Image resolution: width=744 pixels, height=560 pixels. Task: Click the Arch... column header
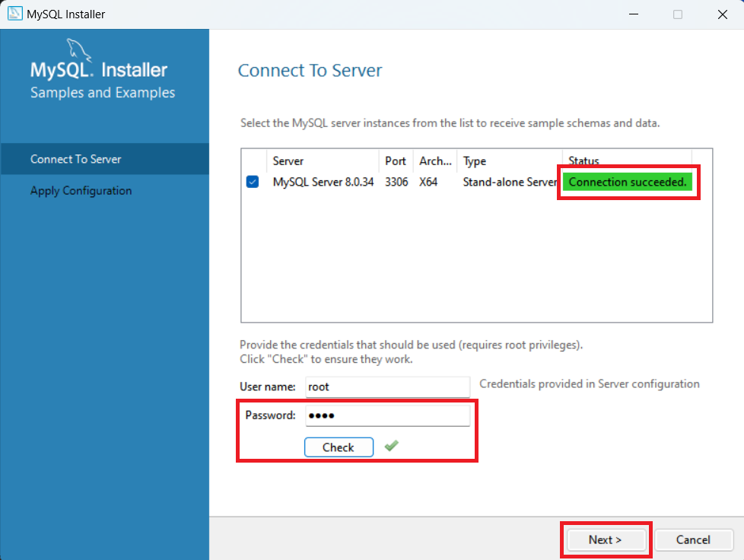435,161
